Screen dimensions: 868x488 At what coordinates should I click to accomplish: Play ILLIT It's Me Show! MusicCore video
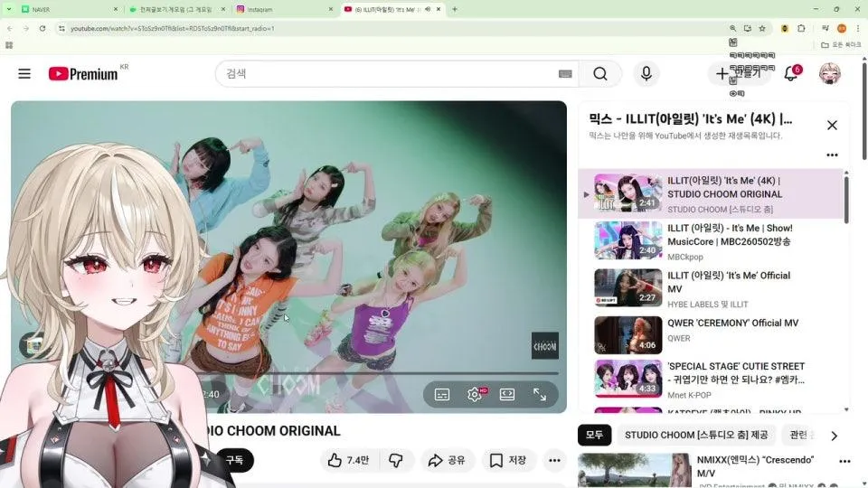point(711,241)
